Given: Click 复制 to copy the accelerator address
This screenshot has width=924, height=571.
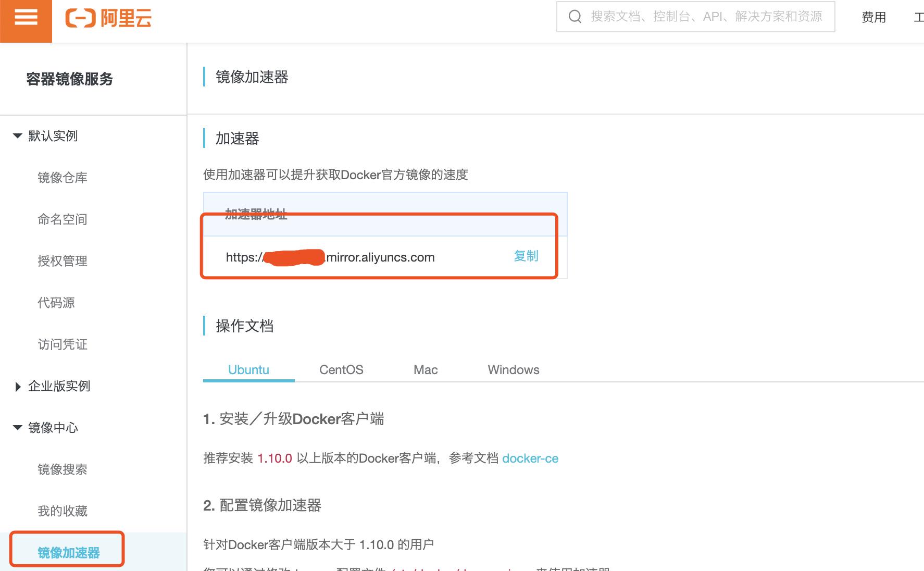Looking at the screenshot, I should tap(526, 256).
